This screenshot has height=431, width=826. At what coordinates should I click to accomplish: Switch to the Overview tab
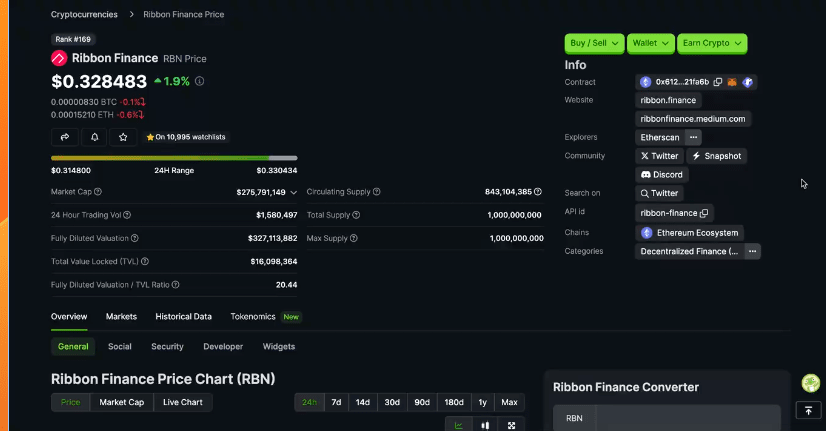[x=69, y=317]
